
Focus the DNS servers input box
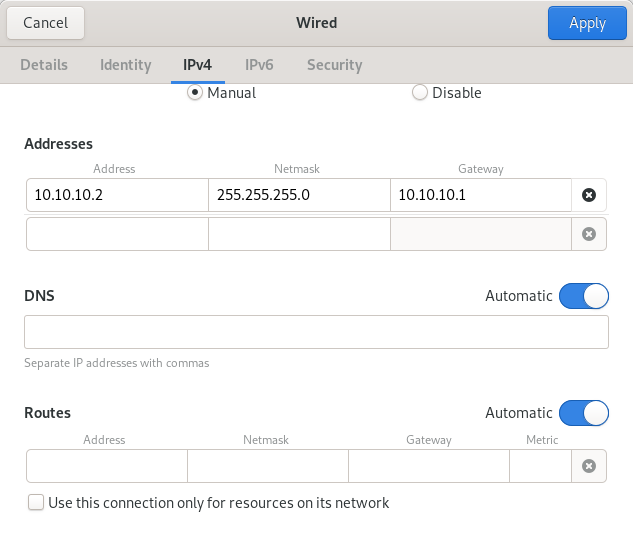click(x=316, y=332)
